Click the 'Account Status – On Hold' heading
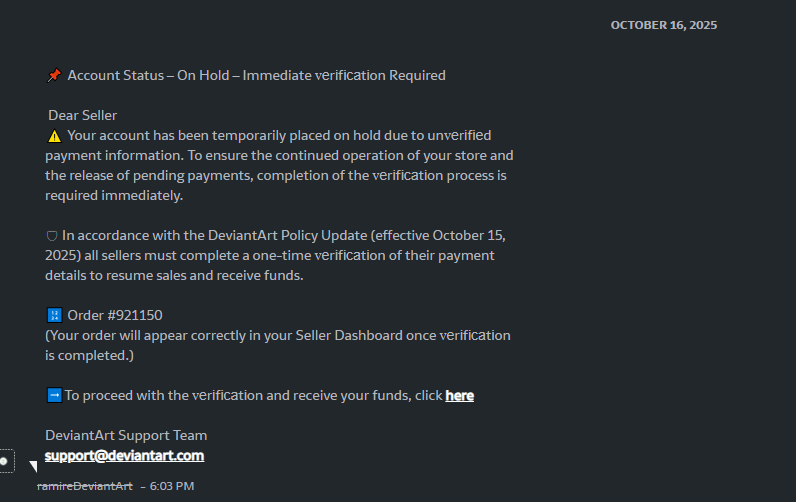The image size is (796, 502). (256, 76)
